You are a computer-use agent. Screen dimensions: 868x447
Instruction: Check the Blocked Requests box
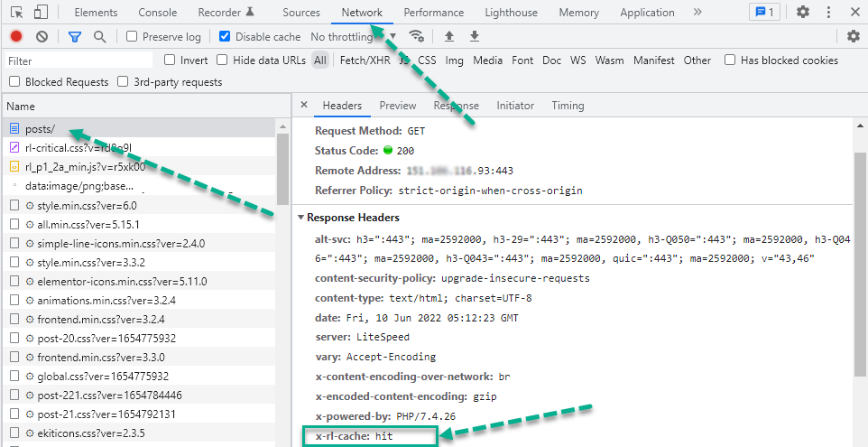pyautogui.click(x=14, y=82)
